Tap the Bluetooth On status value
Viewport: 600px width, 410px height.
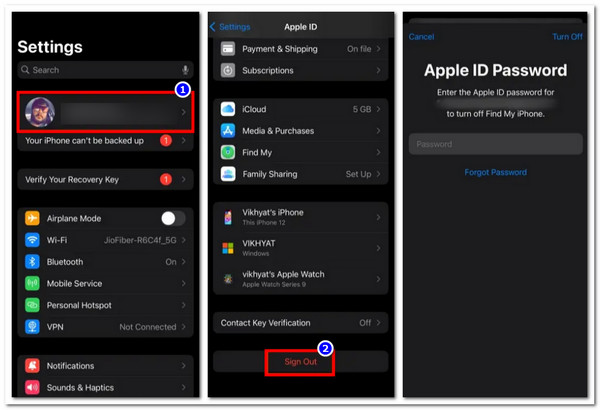click(171, 262)
